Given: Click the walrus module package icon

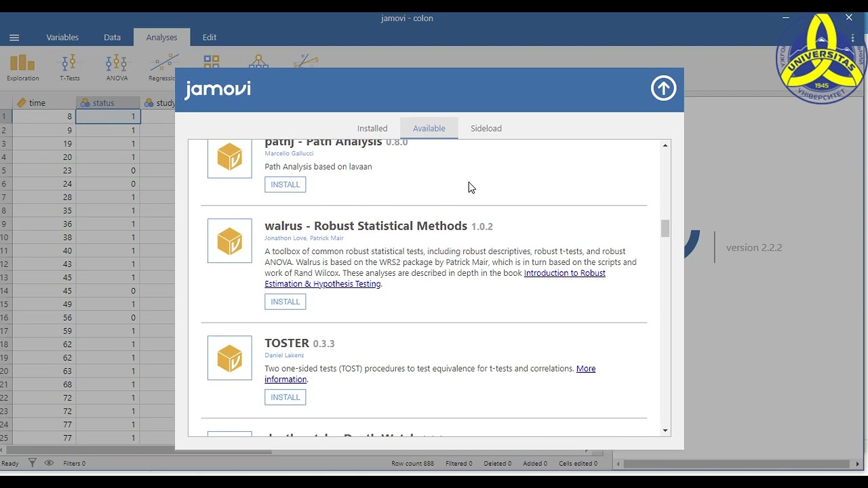Looking at the screenshot, I should pos(230,241).
